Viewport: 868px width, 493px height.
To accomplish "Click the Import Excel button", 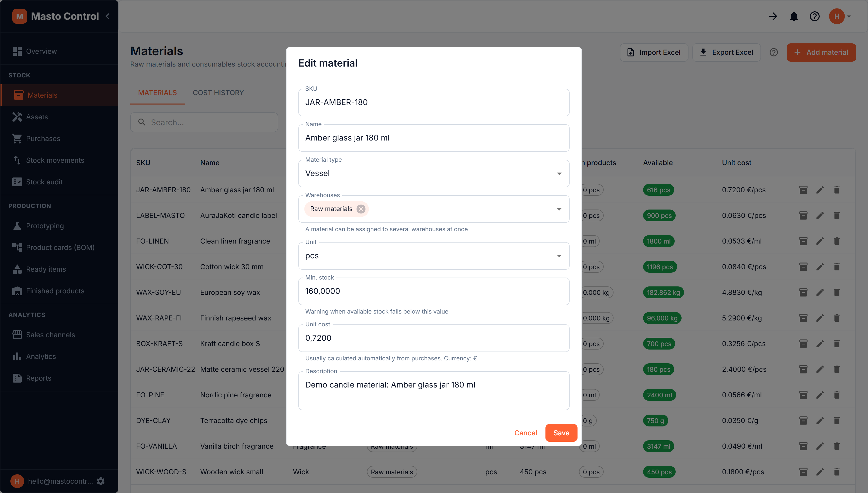I will tap(654, 53).
